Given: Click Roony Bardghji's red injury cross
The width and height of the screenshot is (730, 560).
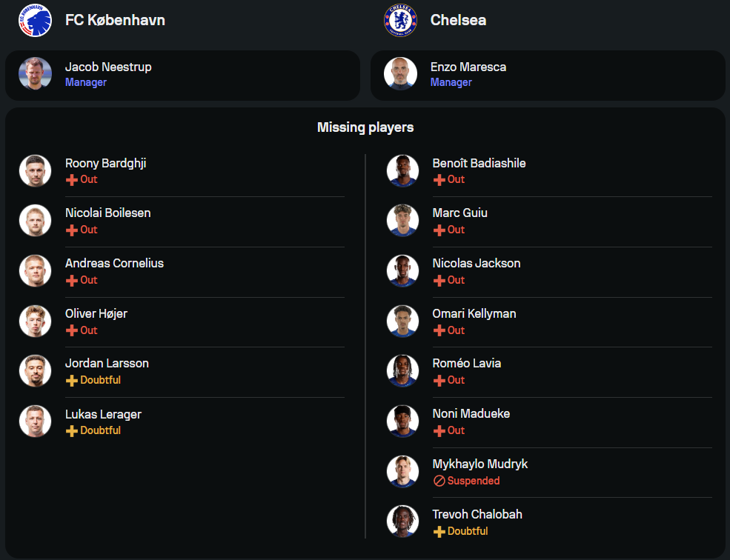Looking at the screenshot, I should click(72, 180).
